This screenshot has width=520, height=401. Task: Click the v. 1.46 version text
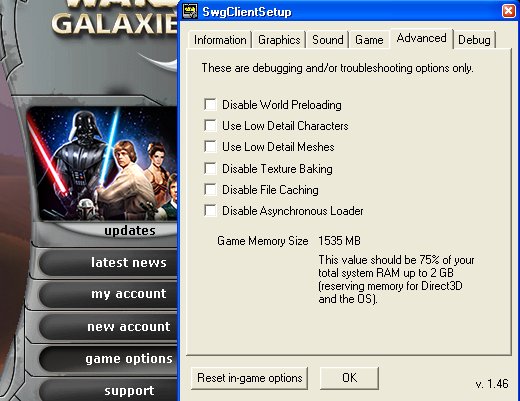point(492,384)
